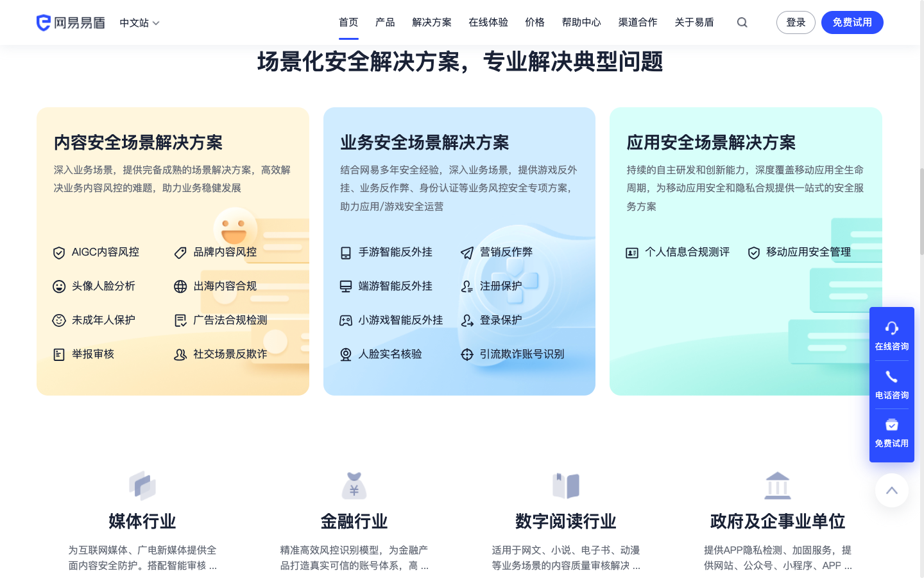Click the 头像人脸分析 face icon

(x=59, y=286)
